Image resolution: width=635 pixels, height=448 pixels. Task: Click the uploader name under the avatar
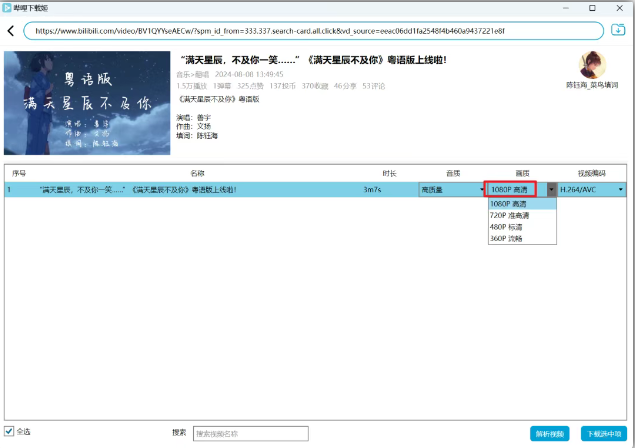[592, 85]
